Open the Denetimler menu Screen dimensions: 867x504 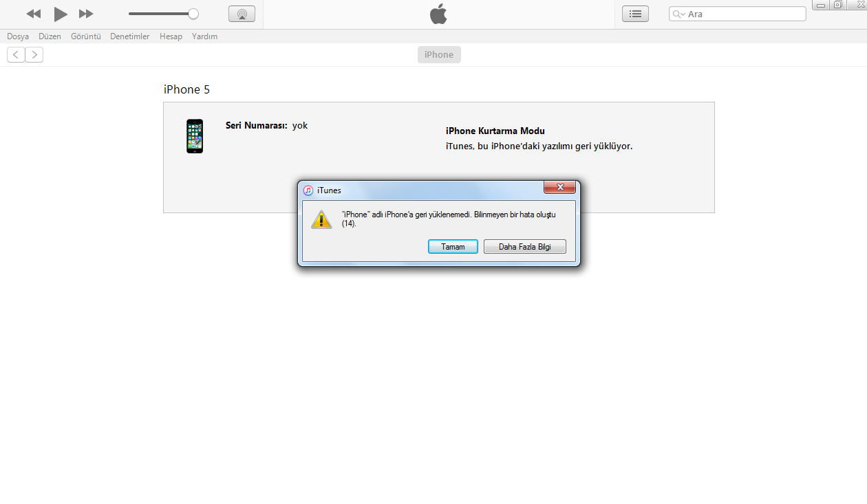click(x=129, y=36)
